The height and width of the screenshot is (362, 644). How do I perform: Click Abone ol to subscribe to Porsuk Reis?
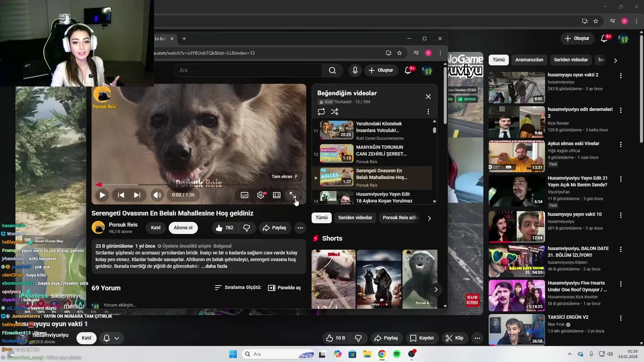click(x=183, y=228)
